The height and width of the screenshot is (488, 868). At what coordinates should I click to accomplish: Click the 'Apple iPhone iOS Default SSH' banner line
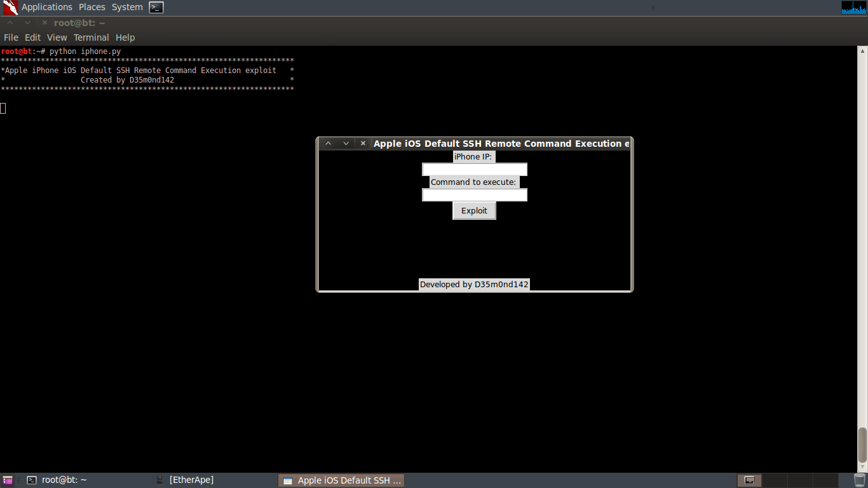pos(141,71)
